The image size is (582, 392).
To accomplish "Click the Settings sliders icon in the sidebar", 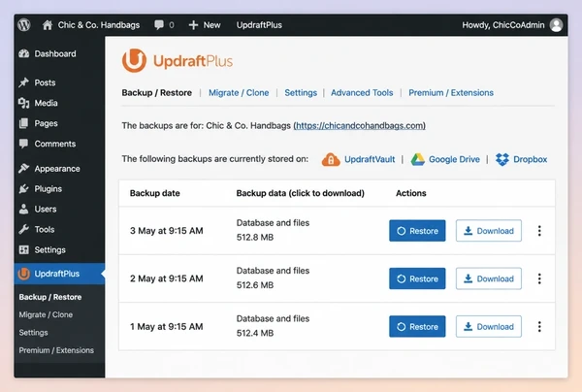I will point(24,249).
